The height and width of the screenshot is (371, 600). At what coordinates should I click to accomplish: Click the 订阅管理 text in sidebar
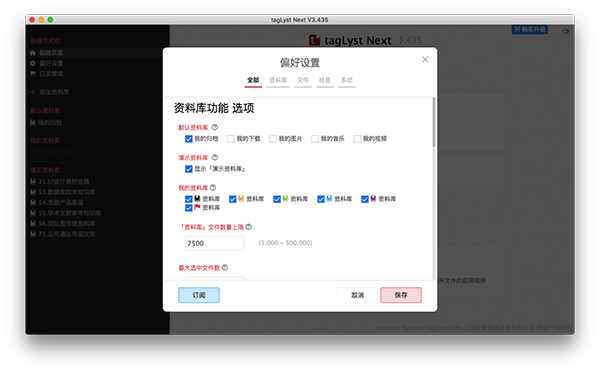tap(51, 73)
